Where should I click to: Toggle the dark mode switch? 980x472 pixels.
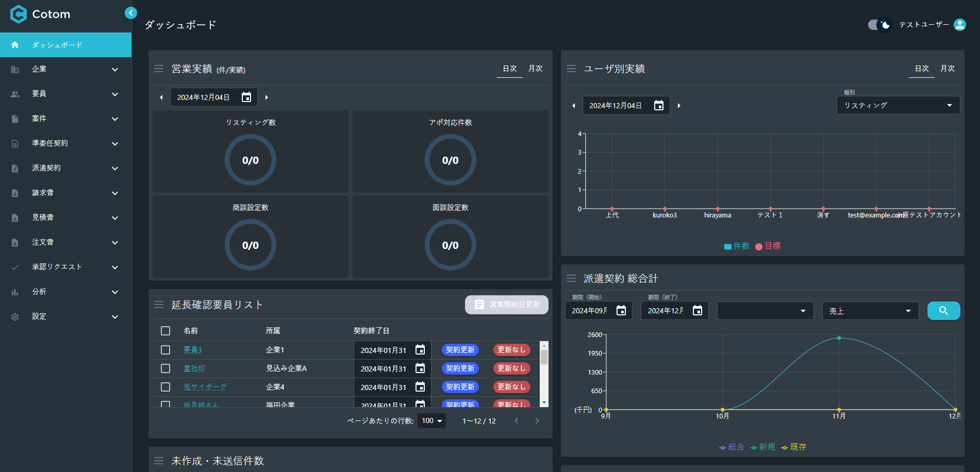879,25
